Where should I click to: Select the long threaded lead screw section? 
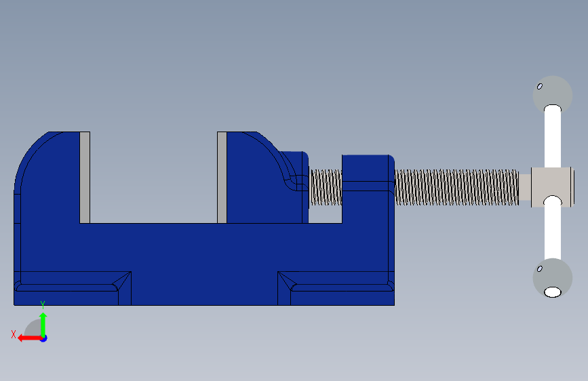pos(456,187)
